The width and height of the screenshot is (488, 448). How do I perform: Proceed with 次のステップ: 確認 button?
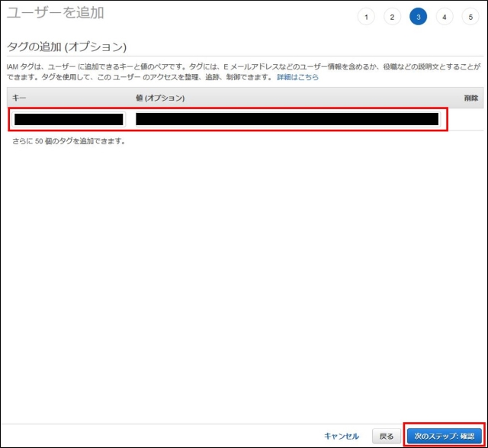[x=445, y=436]
